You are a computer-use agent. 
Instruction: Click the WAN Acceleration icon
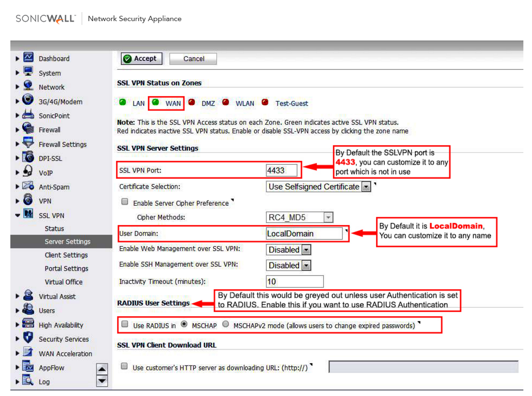pos(28,353)
